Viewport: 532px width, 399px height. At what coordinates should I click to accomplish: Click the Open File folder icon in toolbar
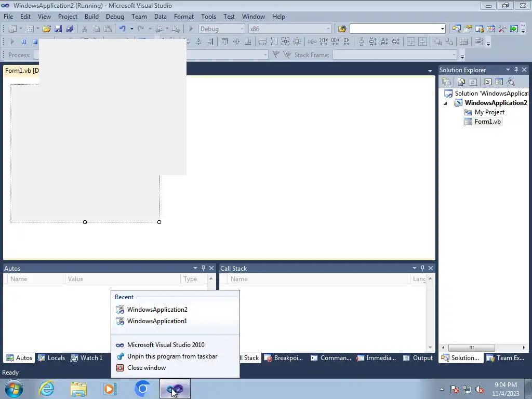46,29
